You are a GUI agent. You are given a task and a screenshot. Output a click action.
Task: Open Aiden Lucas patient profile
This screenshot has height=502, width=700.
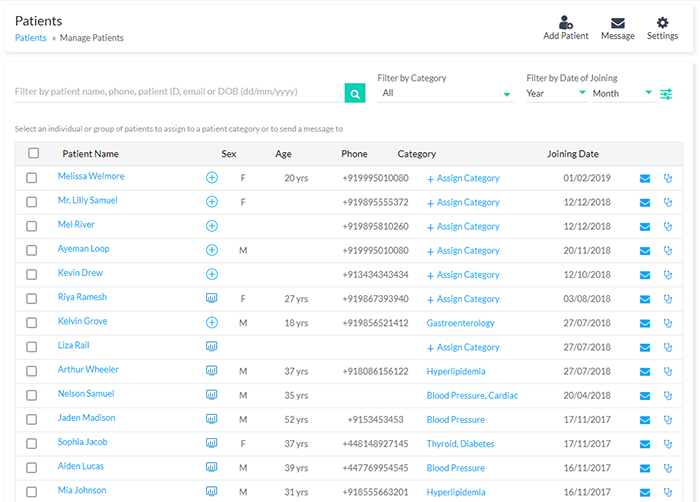(80, 465)
